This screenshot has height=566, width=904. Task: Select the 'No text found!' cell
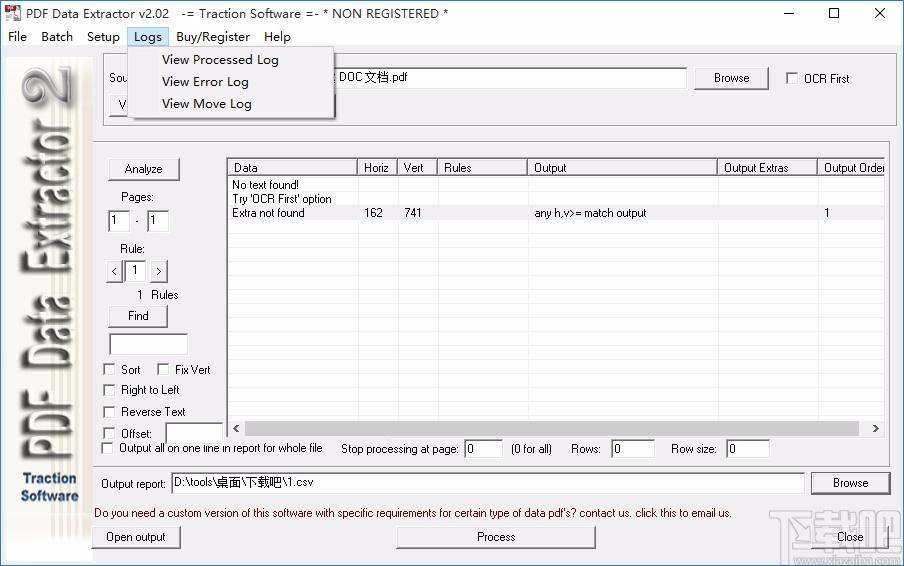265,185
